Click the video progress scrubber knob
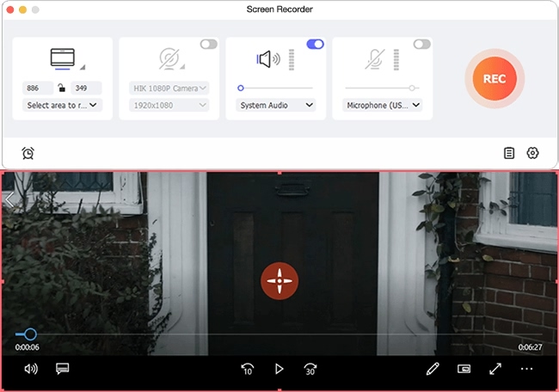 [x=30, y=334]
